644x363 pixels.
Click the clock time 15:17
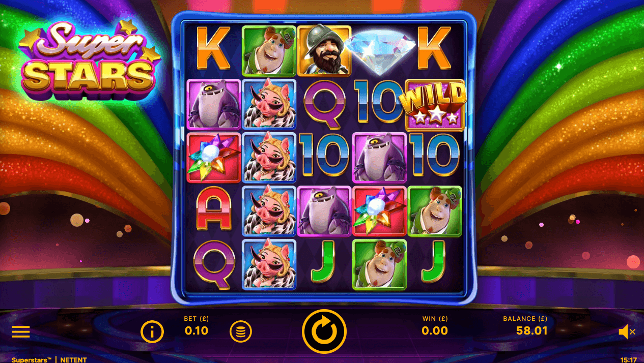pyautogui.click(x=628, y=359)
